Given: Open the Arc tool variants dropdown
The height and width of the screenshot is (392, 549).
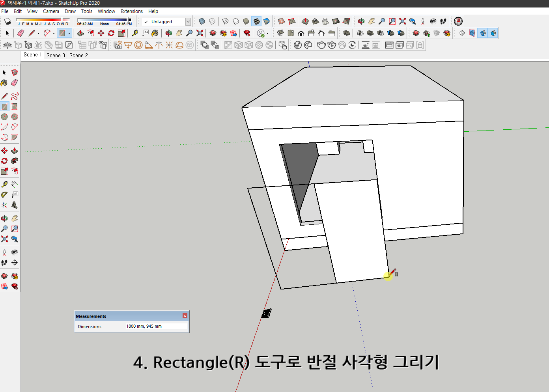Looking at the screenshot, I should click(x=54, y=33).
